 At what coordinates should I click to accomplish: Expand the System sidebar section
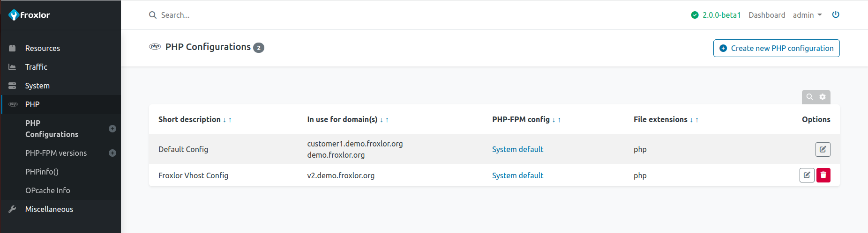pos(37,86)
